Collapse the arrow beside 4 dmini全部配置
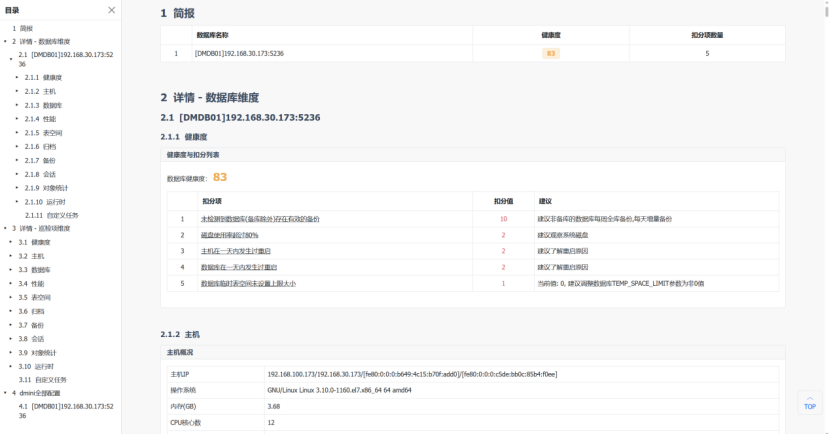This screenshot has height=434, width=830. click(5, 393)
